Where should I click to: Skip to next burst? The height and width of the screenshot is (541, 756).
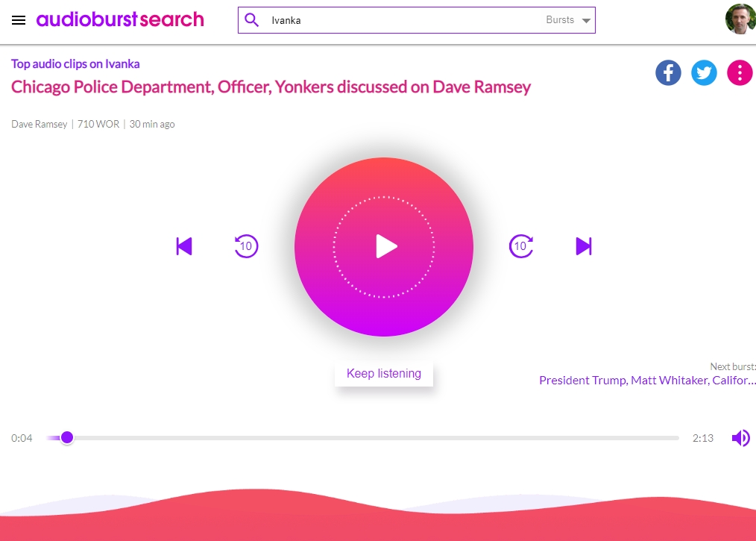(x=583, y=246)
